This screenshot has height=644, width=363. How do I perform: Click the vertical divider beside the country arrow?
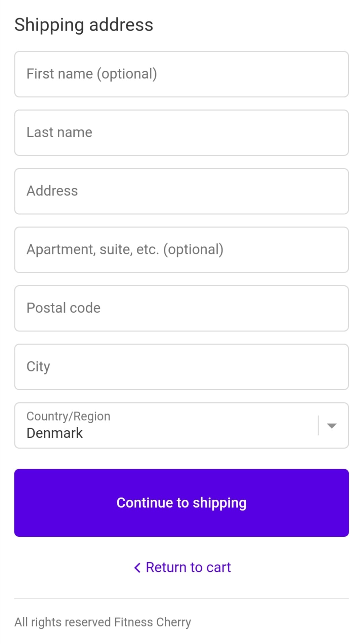point(318,426)
